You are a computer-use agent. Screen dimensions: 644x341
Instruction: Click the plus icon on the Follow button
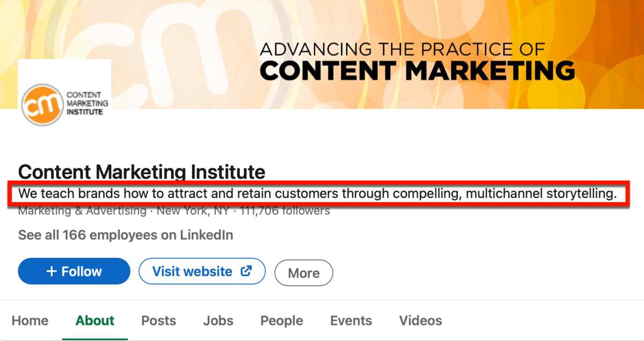tap(52, 272)
